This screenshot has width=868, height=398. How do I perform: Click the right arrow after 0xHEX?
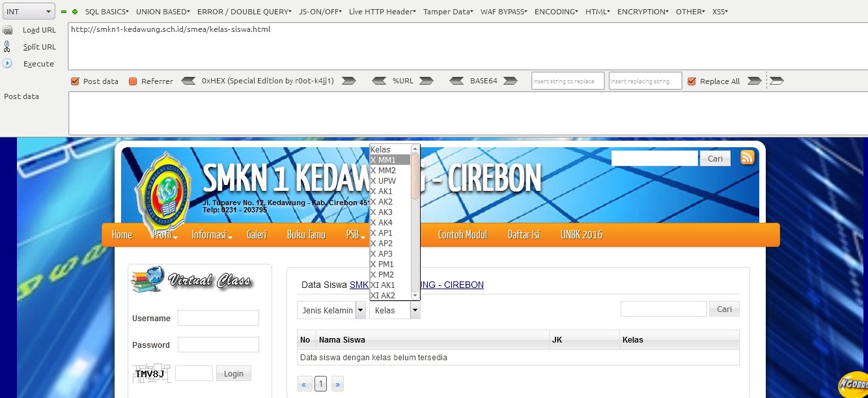(x=348, y=81)
